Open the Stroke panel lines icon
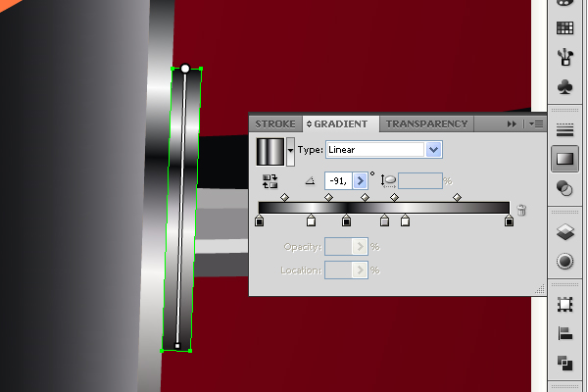This screenshot has width=588, height=392. (564, 129)
